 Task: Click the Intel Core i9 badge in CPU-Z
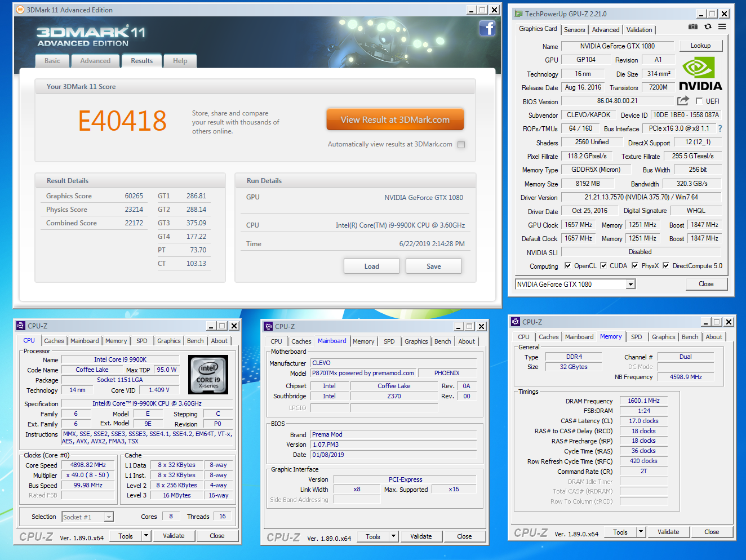[x=208, y=374]
